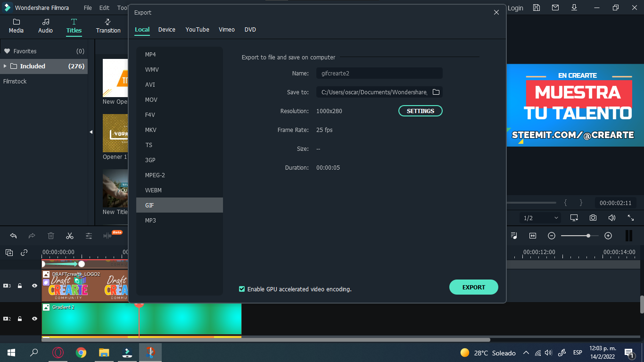Click the download arrow icon in title bar

click(x=574, y=8)
